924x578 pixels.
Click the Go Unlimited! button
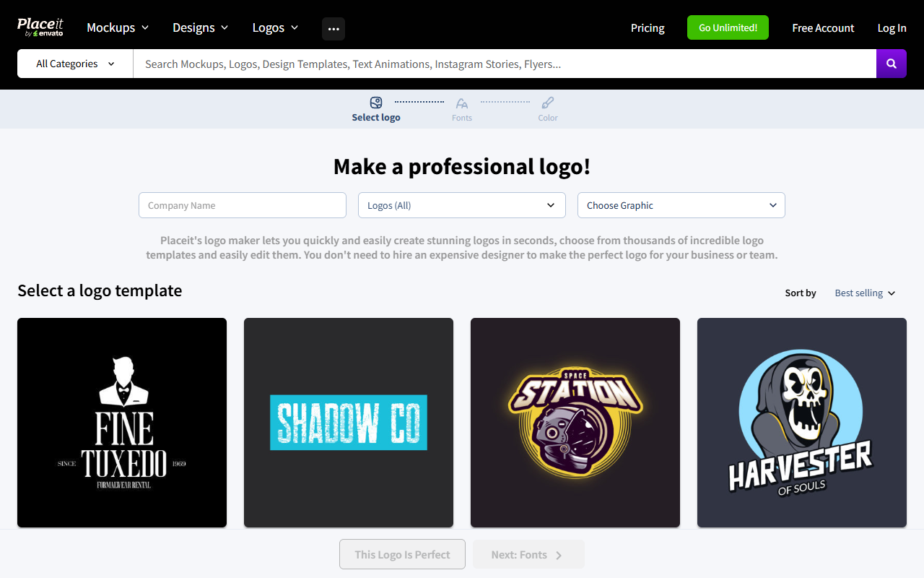tap(728, 27)
